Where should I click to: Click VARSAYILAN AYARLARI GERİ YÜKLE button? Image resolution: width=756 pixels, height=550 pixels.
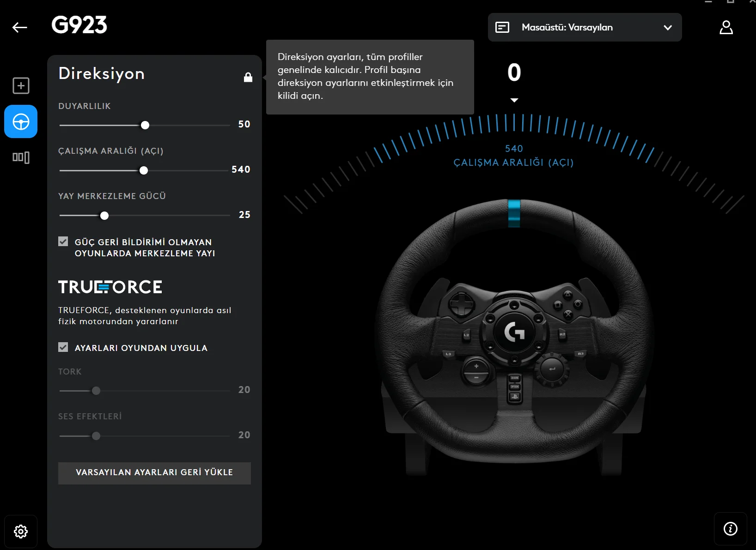point(154,473)
